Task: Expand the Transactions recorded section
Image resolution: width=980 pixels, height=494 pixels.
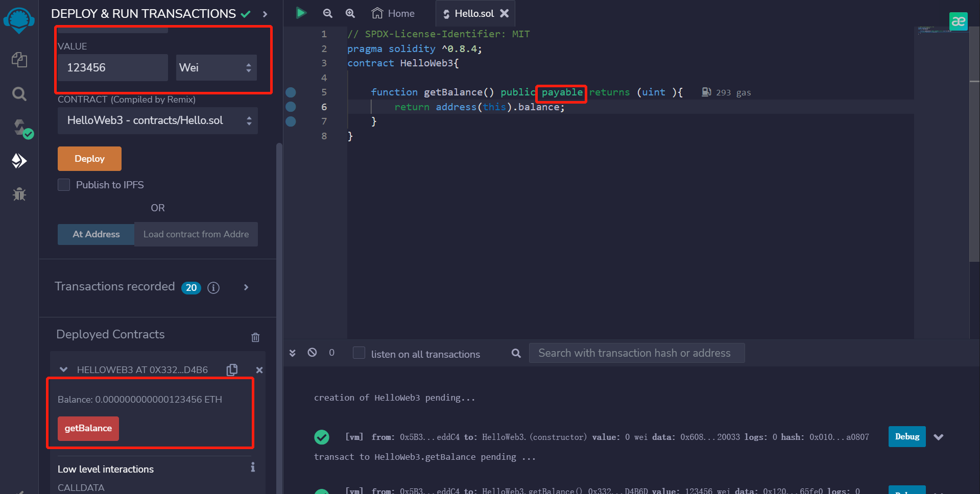Action: [246, 287]
